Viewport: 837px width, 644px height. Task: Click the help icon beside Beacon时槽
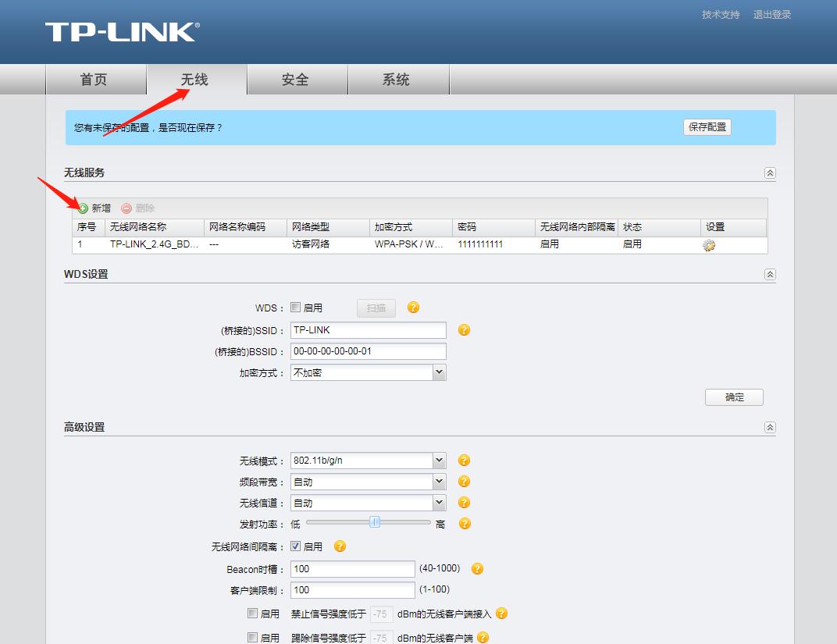coord(476,569)
